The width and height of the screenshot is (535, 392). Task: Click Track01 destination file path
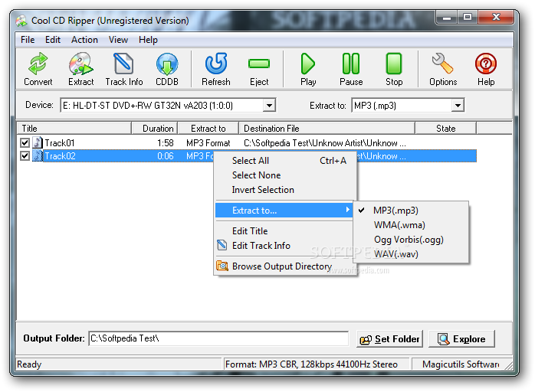click(325, 143)
